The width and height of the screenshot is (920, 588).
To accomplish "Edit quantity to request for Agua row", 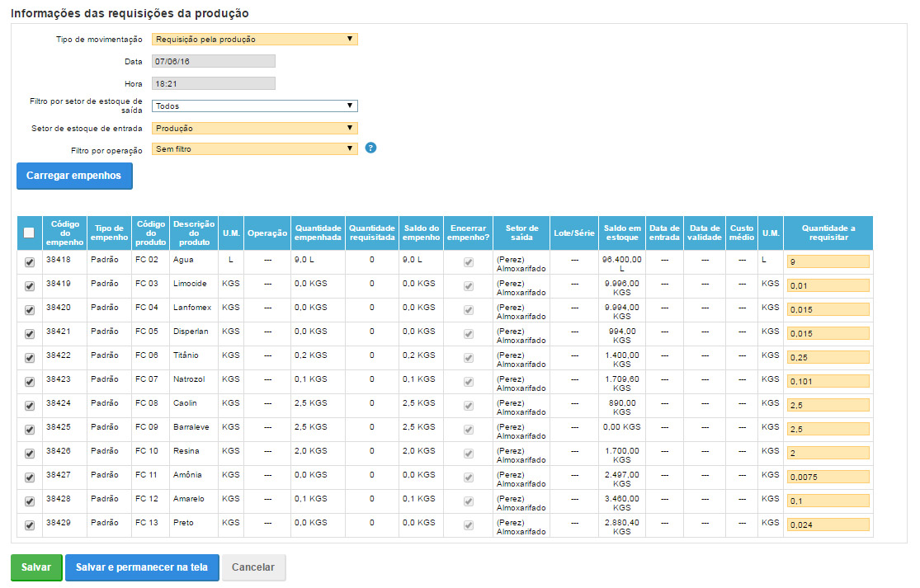I will (x=828, y=262).
